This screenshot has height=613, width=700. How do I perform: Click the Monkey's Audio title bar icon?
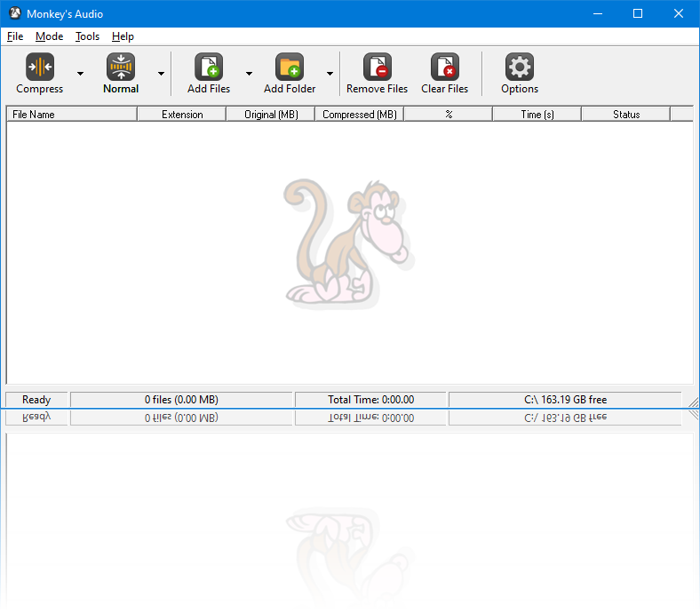pos(15,13)
